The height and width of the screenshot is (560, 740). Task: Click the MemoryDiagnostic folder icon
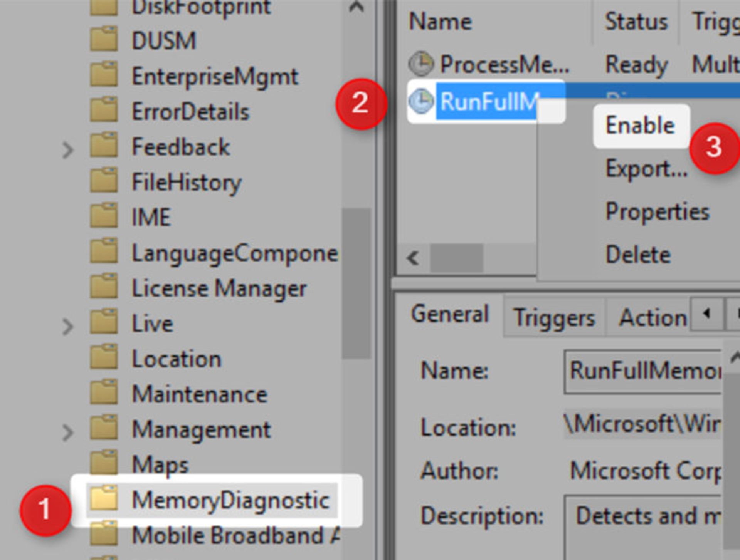point(103,498)
